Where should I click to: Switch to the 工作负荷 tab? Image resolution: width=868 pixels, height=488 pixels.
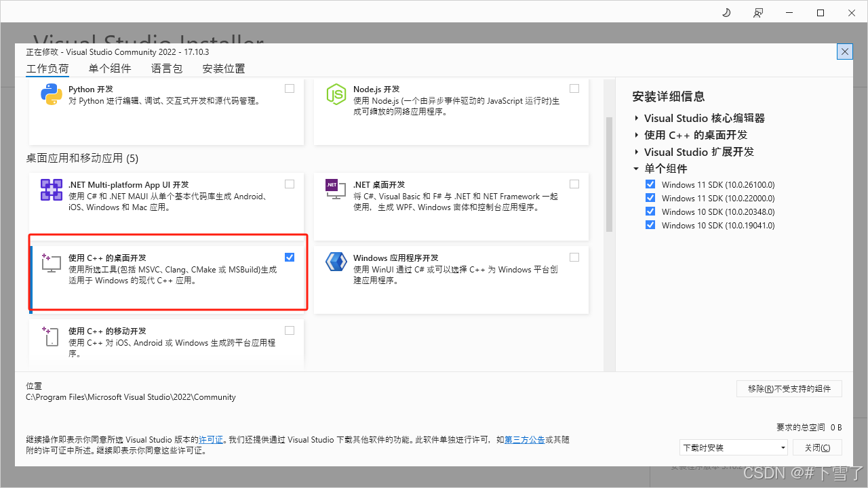click(47, 68)
